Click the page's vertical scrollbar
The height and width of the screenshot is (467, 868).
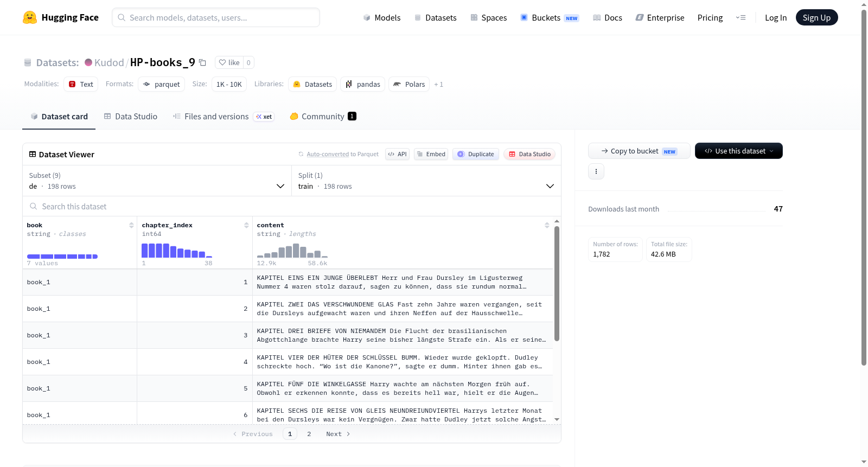click(x=864, y=188)
